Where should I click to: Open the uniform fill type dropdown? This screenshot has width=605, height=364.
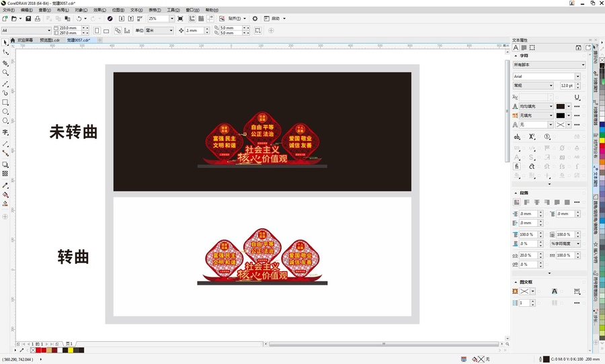551,106
